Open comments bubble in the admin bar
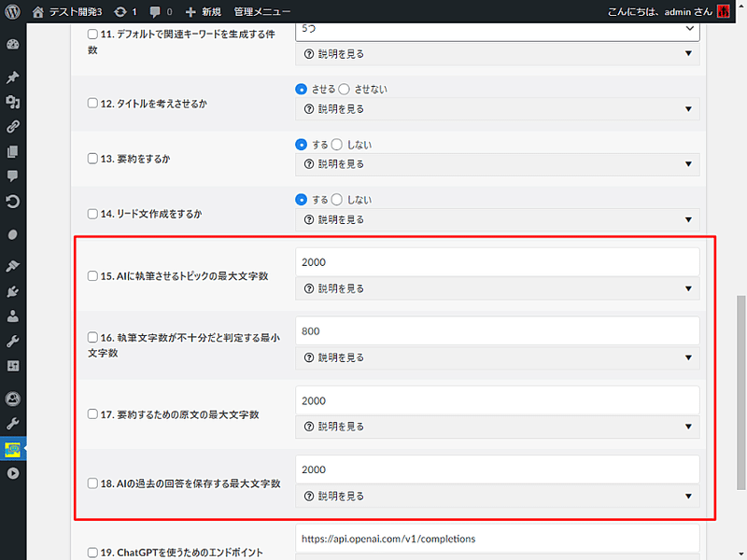 pyautogui.click(x=155, y=12)
